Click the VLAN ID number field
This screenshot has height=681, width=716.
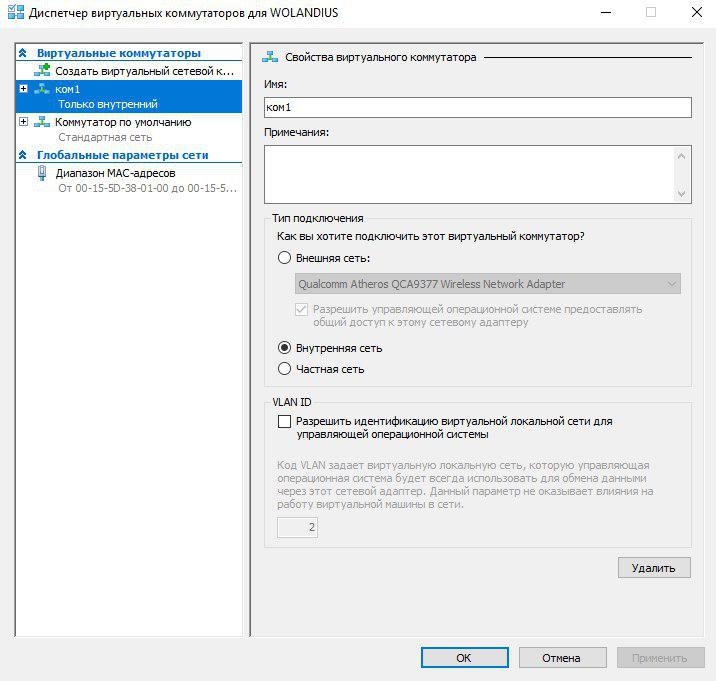[x=297, y=528]
